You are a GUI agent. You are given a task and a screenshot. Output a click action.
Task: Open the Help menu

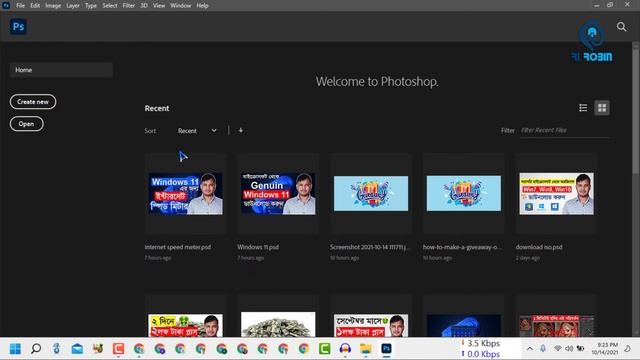click(x=202, y=6)
